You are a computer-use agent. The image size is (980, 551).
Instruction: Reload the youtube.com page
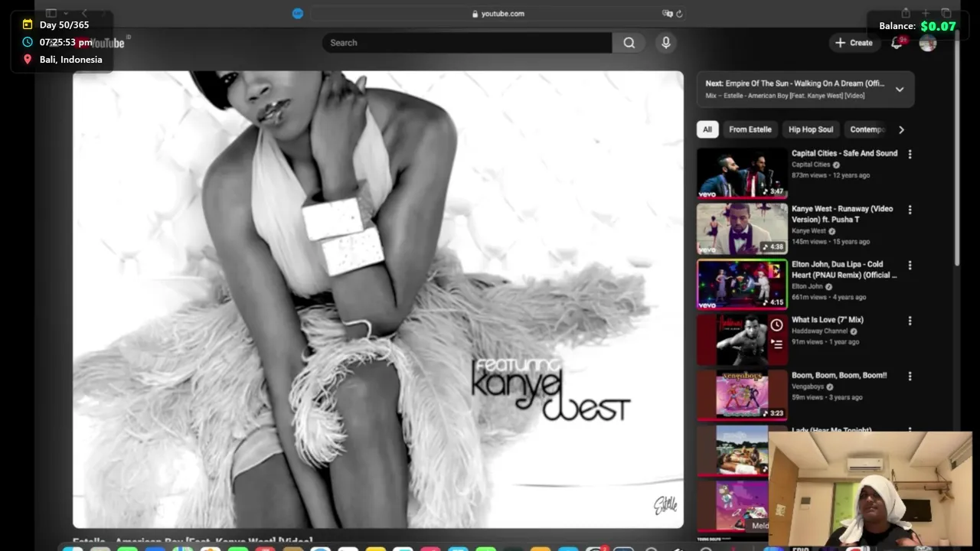pos(679,13)
